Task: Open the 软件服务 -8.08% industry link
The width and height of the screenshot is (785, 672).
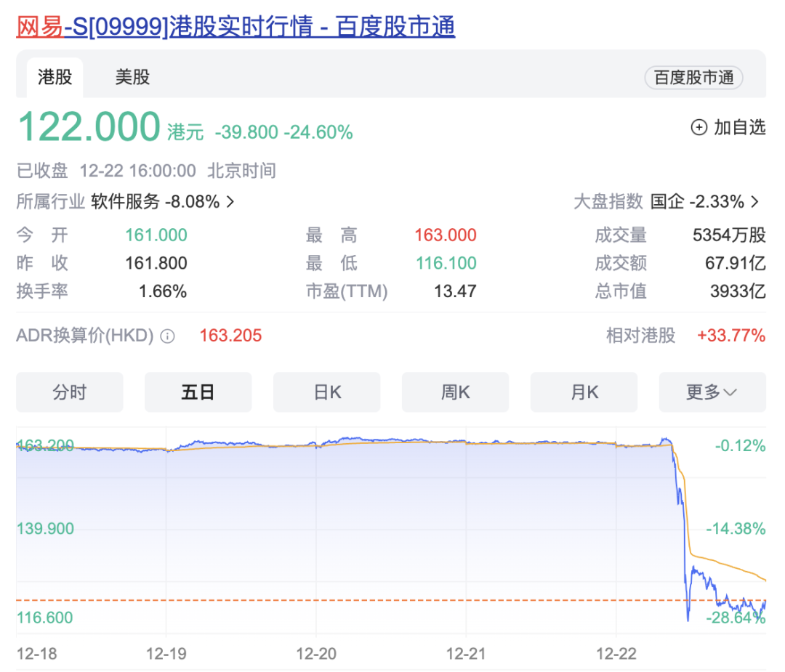Action: point(155,202)
